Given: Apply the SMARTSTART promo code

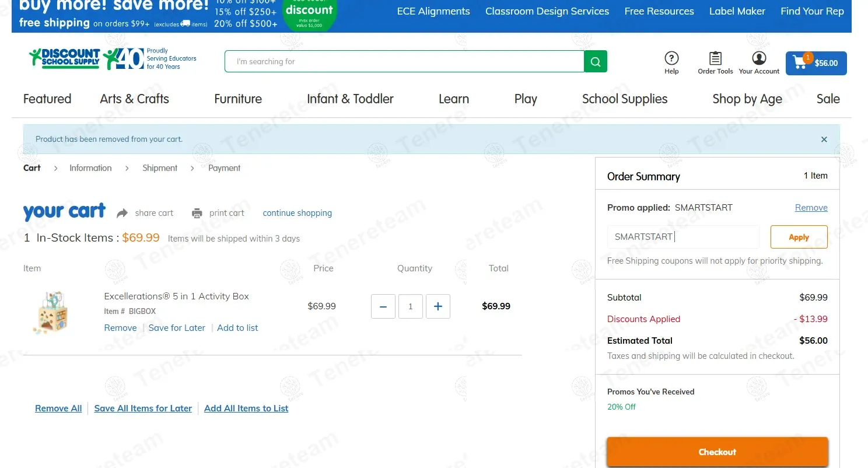Looking at the screenshot, I should click(x=799, y=237).
